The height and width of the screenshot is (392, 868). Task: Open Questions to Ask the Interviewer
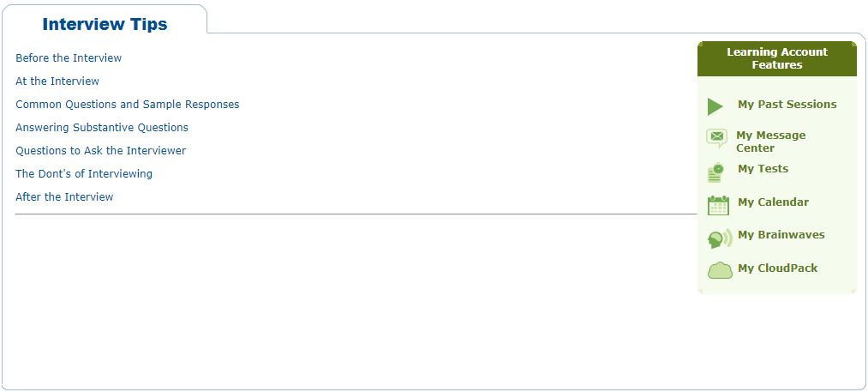tap(100, 151)
